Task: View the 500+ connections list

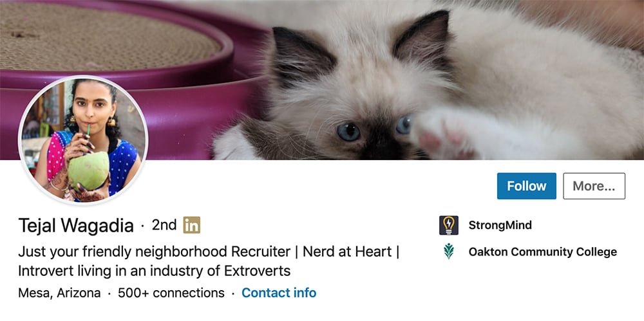Action: (x=171, y=293)
